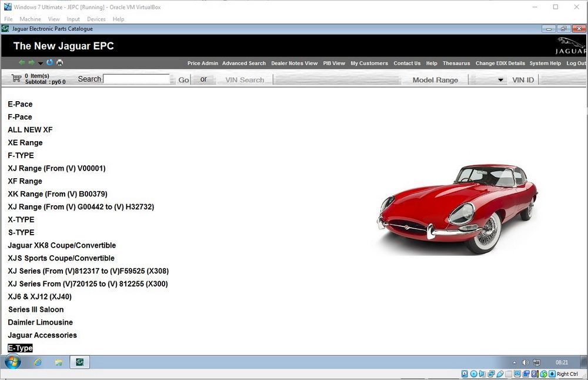Click the Go search button

pyautogui.click(x=183, y=79)
